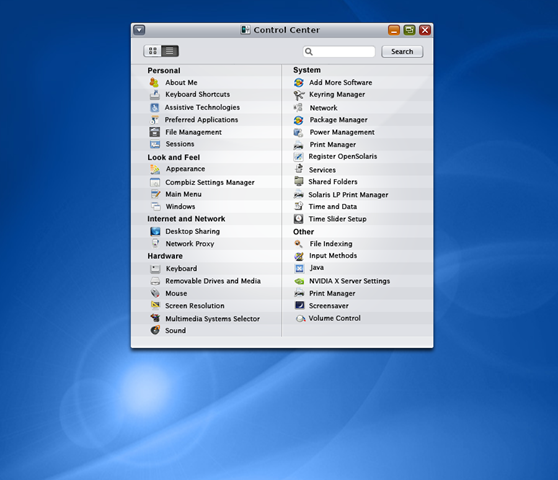
Task: Click the Keyboard hardware icon
Action: (155, 269)
